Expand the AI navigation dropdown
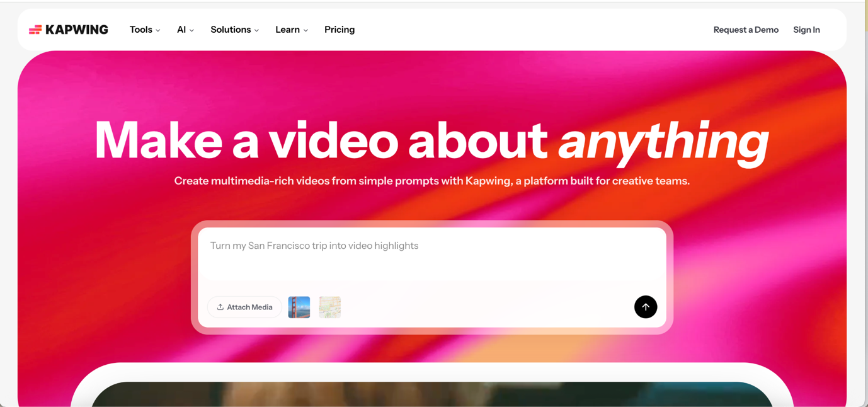Screen dimensions: 868x407 pos(192,30)
